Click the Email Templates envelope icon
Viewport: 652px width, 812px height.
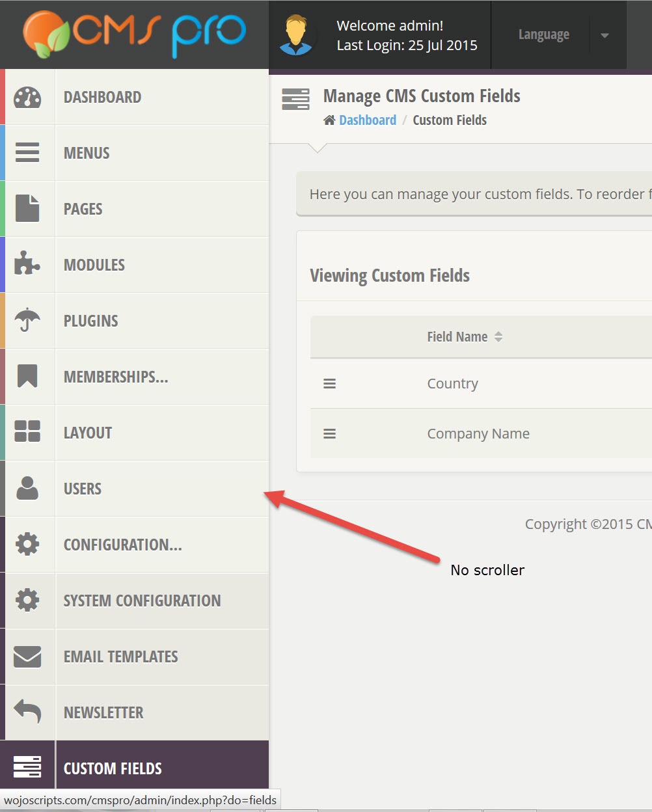pyautogui.click(x=27, y=656)
